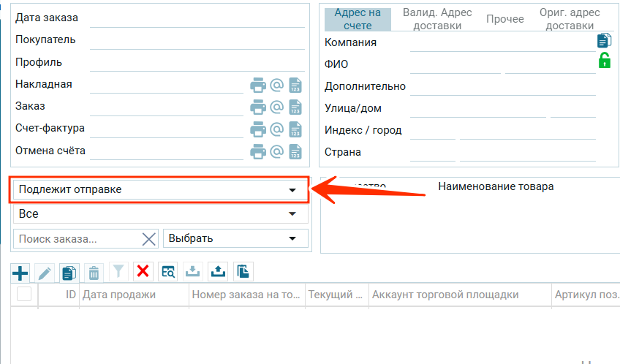620x364 pixels.
Task: Clear the order search field with X
Action: click(x=148, y=238)
